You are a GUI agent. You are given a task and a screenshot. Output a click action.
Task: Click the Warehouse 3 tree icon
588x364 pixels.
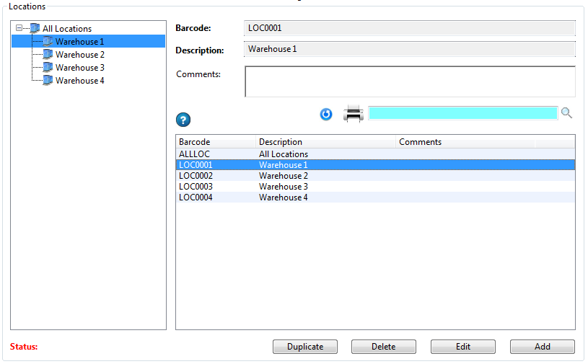[48, 68]
